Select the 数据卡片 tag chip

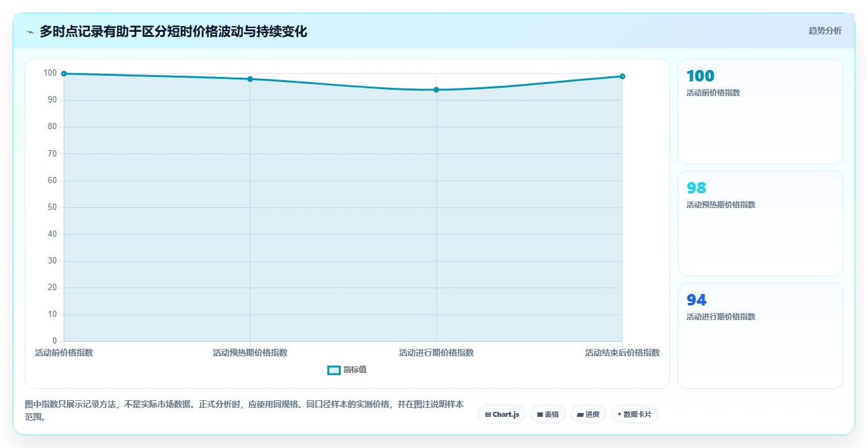634,414
